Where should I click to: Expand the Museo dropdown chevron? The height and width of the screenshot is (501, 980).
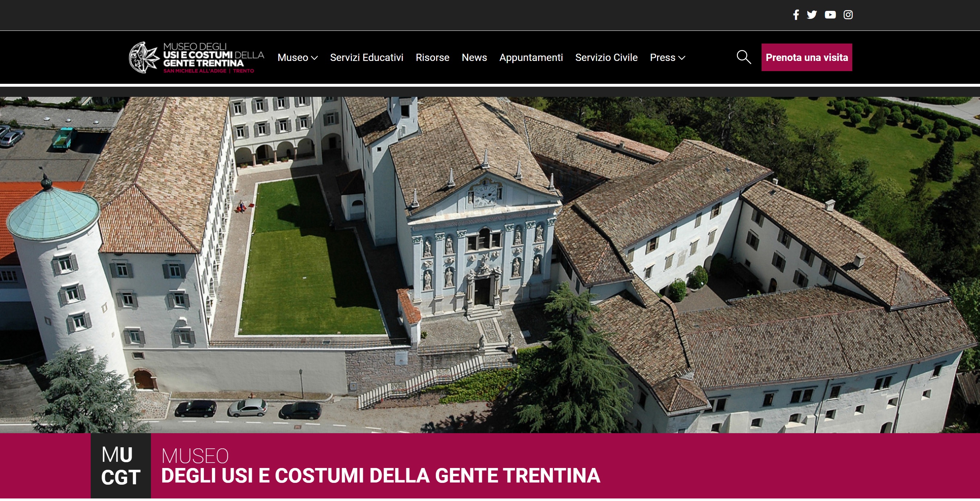pos(314,58)
